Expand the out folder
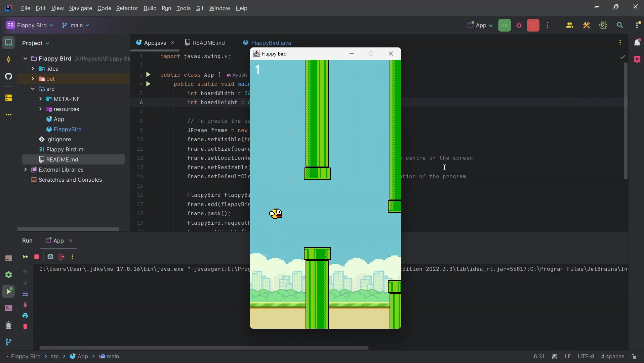The width and height of the screenshot is (644, 363). click(33, 79)
